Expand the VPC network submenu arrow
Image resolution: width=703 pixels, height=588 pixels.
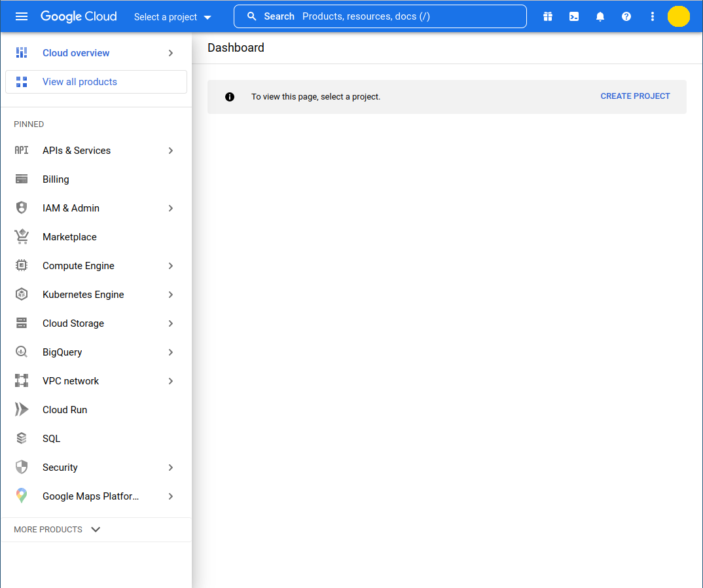[x=171, y=381]
